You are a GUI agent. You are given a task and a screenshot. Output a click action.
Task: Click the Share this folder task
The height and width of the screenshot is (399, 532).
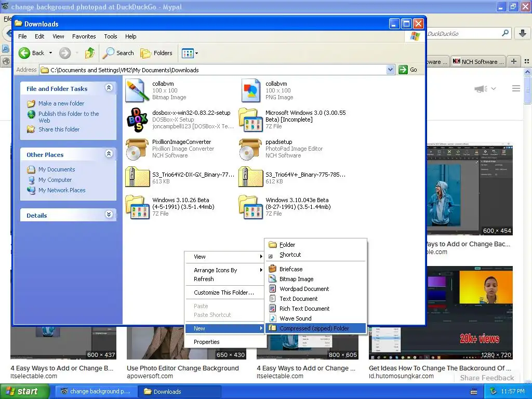pyautogui.click(x=59, y=129)
